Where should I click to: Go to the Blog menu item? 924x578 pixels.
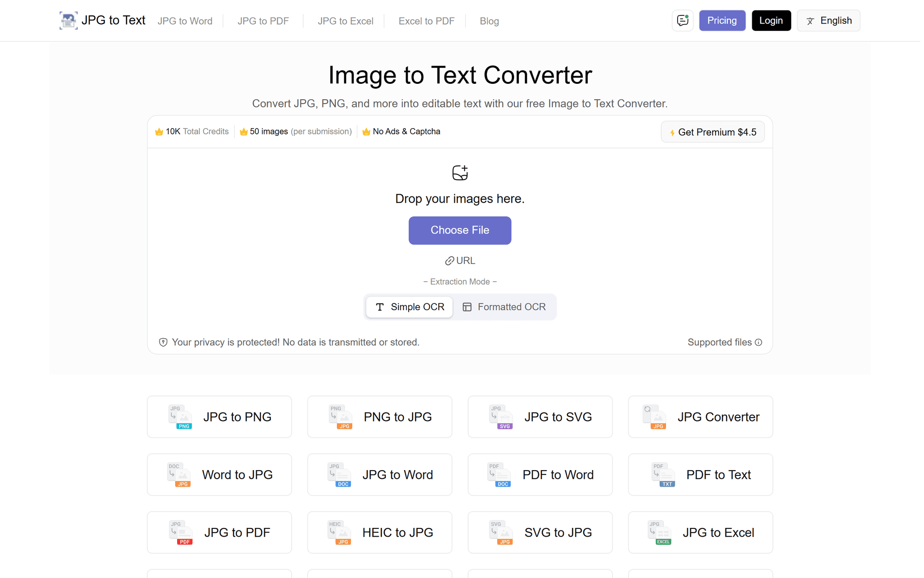coord(489,21)
